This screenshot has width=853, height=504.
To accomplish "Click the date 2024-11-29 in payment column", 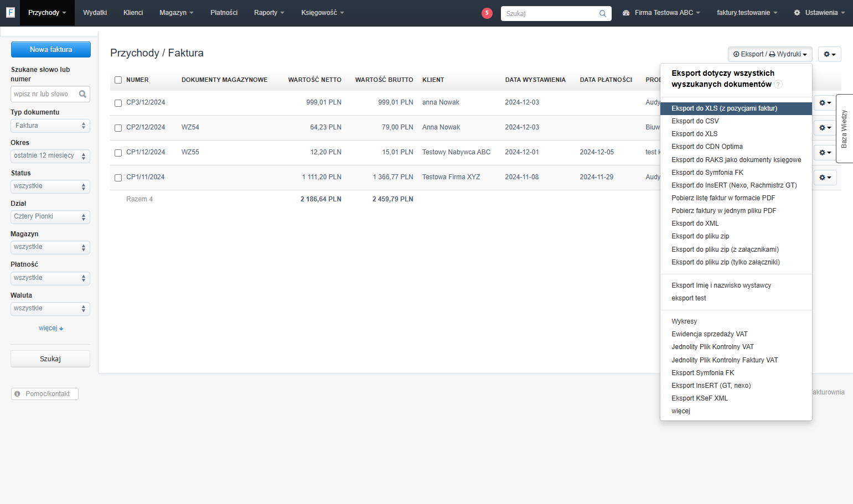I will tap(597, 177).
